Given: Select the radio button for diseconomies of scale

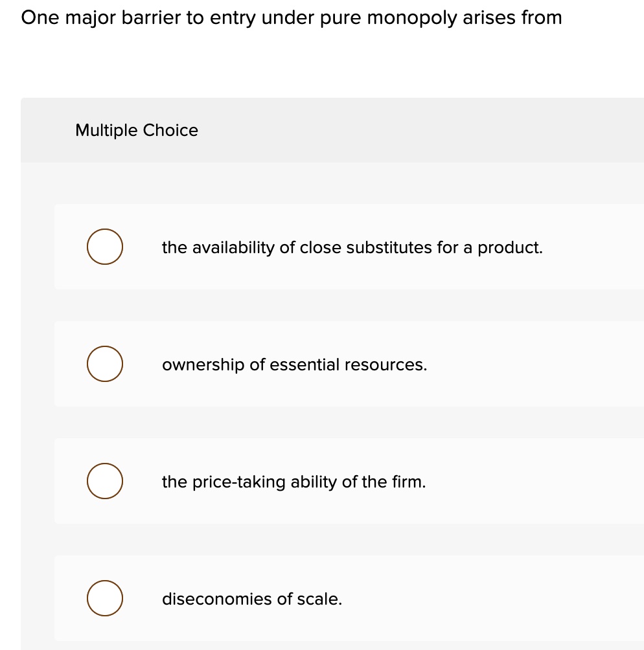Looking at the screenshot, I should [x=104, y=598].
